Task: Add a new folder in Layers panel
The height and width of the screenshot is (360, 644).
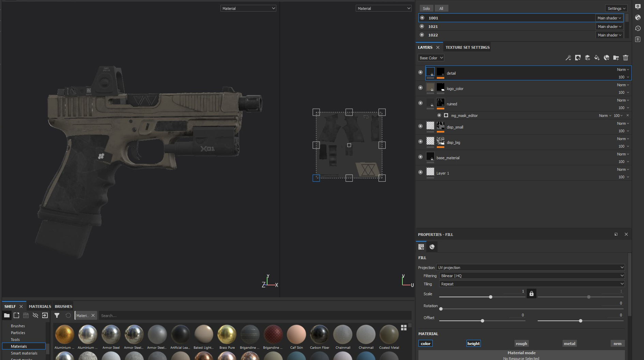Action: click(x=616, y=58)
